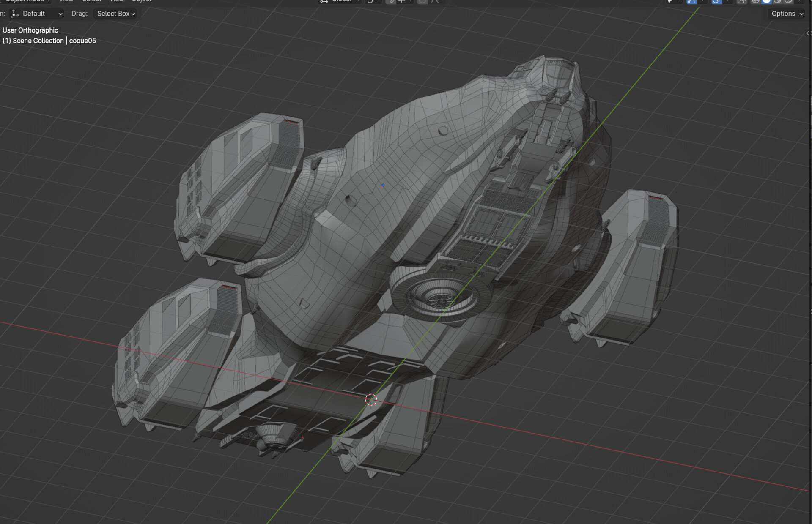Open the Select Box drag dropdown
The image size is (812, 524).
coord(115,14)
